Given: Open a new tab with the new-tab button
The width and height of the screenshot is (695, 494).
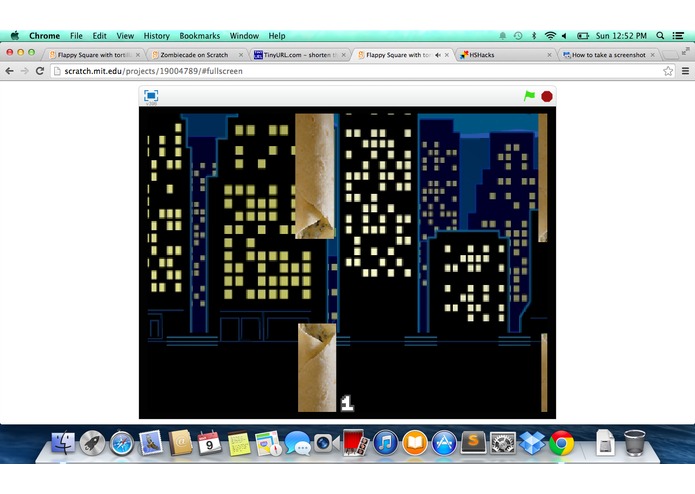Looking at the screenshot, I should click(x=670, y=55).
